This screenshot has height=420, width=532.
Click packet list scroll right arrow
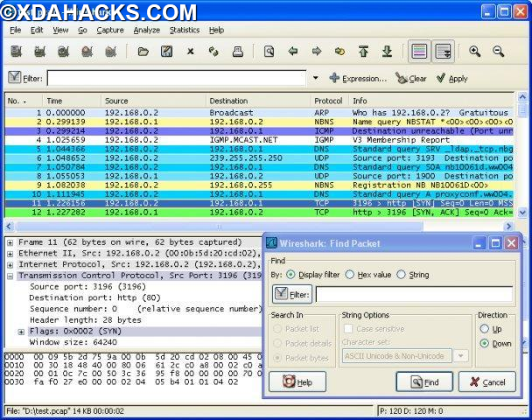click(x=508, y=227)
